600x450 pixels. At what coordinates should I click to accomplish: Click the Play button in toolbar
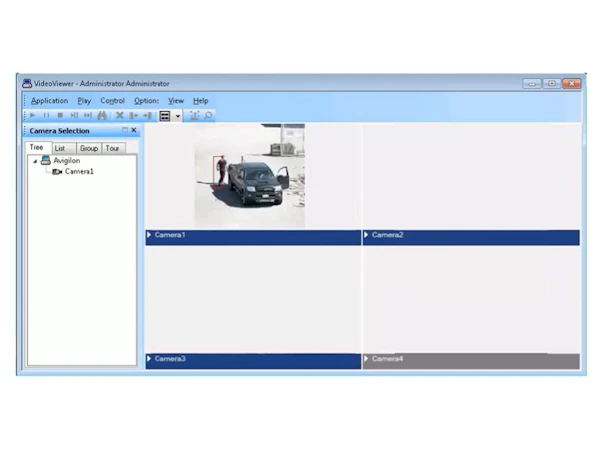click(33, 115)
